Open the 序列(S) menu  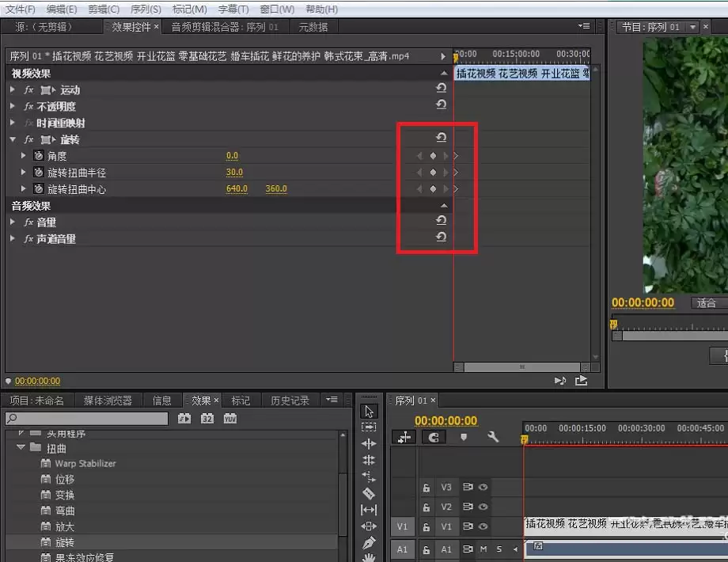(x=144, y=9)
